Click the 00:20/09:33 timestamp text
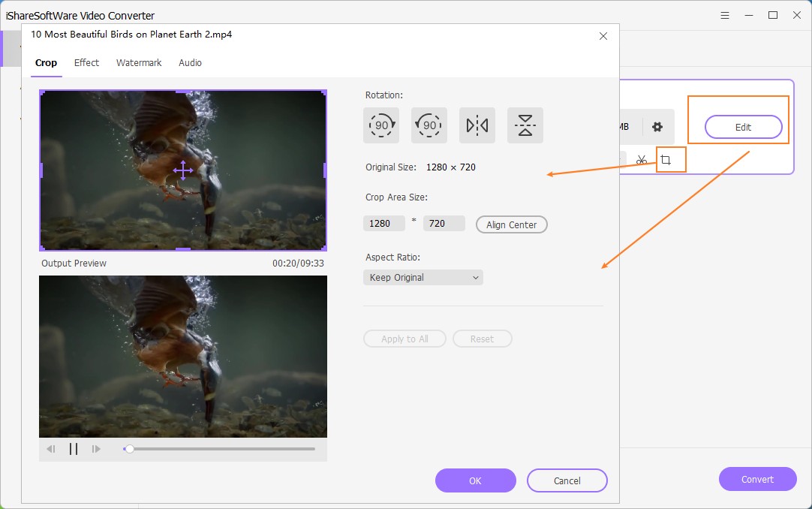The image size is (812, 509). pyautogui.click(x=298, y=264)
